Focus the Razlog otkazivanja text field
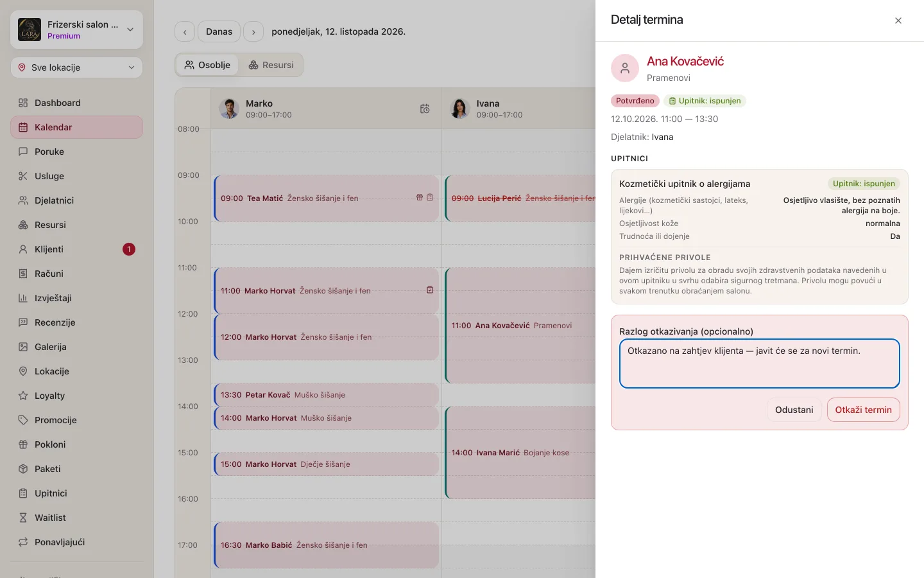This screenshot has height=578, width=924. [759, 363]
